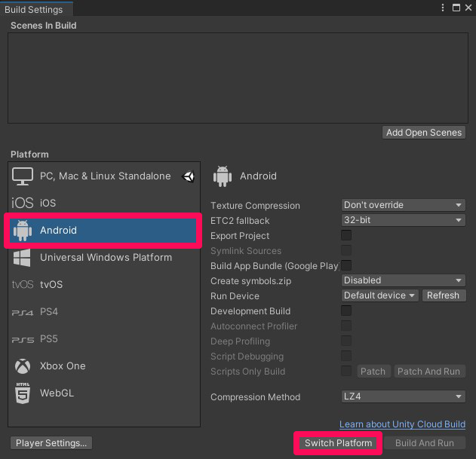Toggle the Autoconnect Profiler checkbox
Viewport: 476px width, 459px height.
(x=346, y=326)
